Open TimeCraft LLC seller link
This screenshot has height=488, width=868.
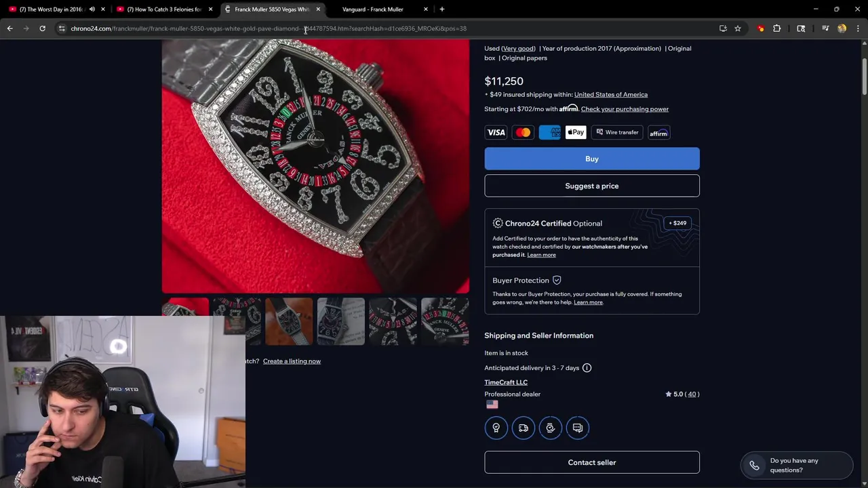pyautogui.click(x=506, y=382)
